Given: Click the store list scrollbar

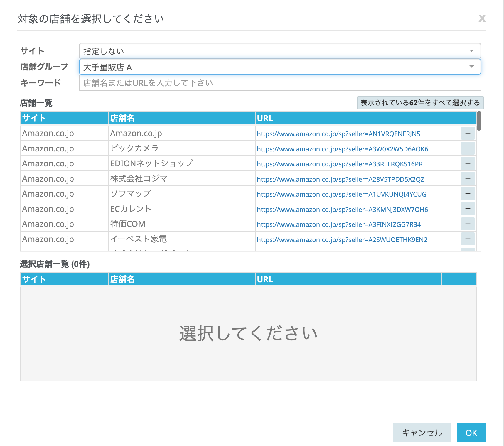Looking at the screenshot, I should click(x=479, y=121).
